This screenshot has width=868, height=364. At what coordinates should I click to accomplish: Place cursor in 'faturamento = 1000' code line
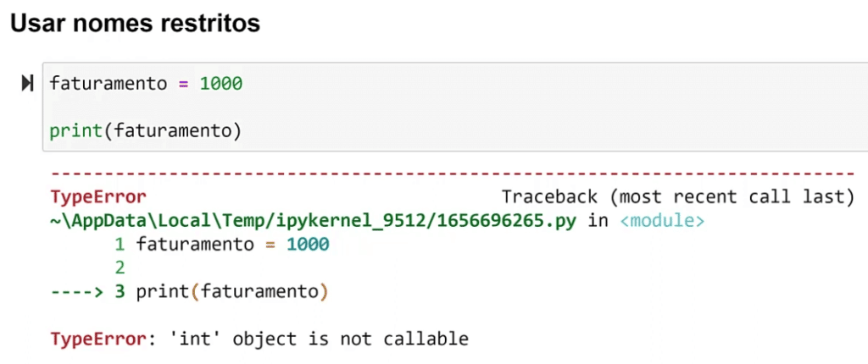[146, 84]
